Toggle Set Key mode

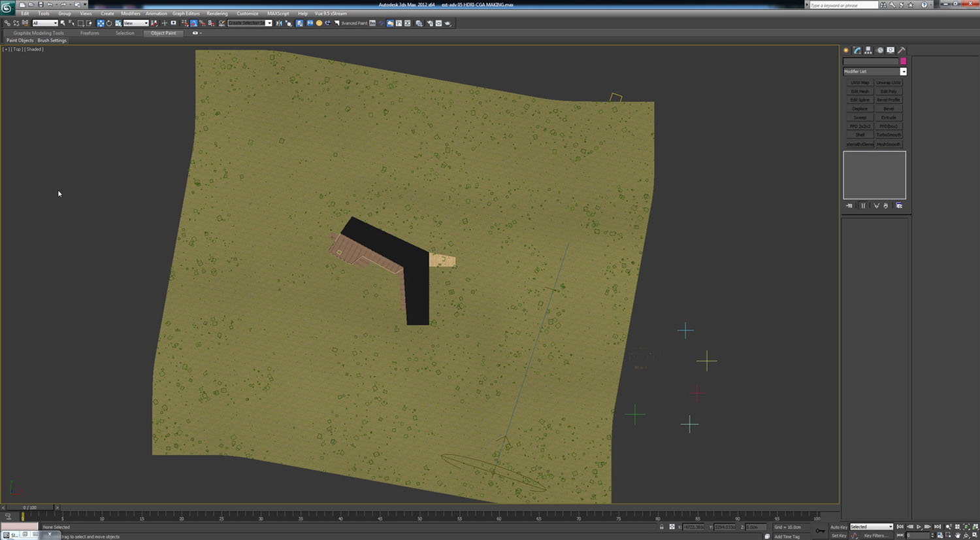pos(838,535)
